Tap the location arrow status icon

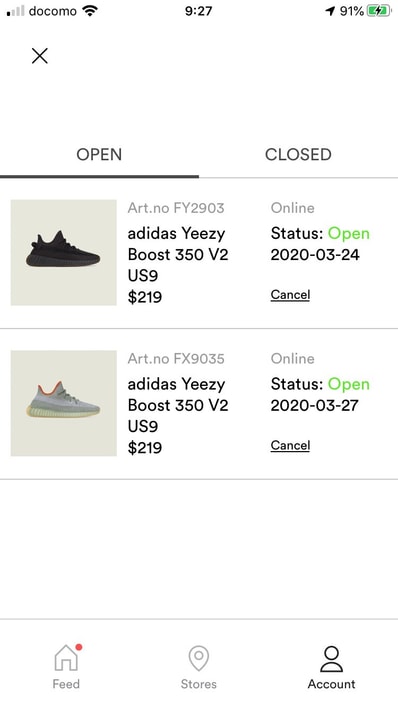click(x=330, y=11)
